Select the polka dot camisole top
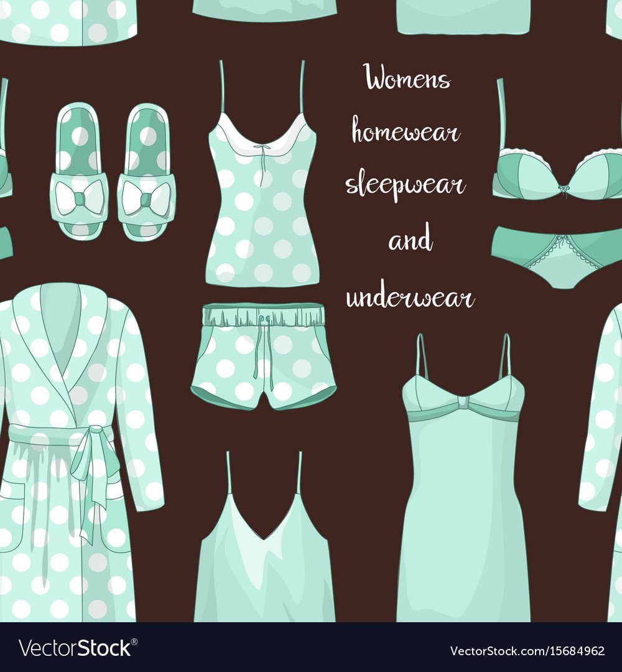This screenshot has height=672, width=622. [262, 212]
